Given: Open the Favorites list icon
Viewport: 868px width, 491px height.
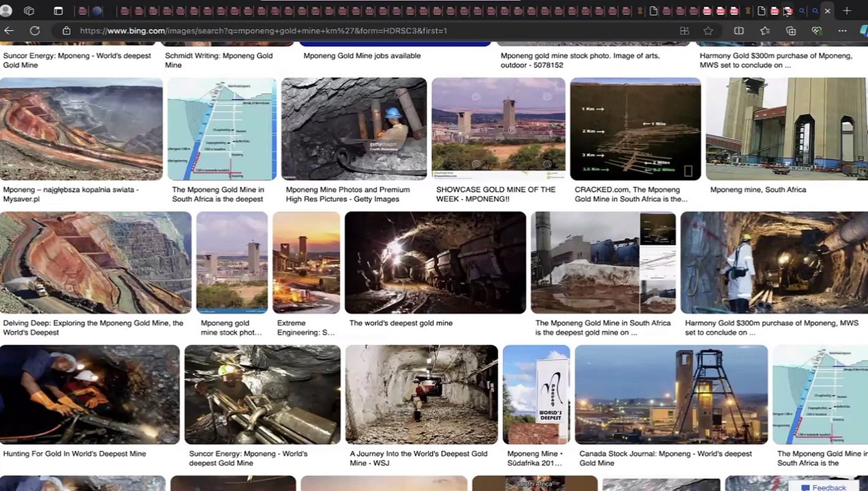Looking at the screenshot, I should 765,31.
